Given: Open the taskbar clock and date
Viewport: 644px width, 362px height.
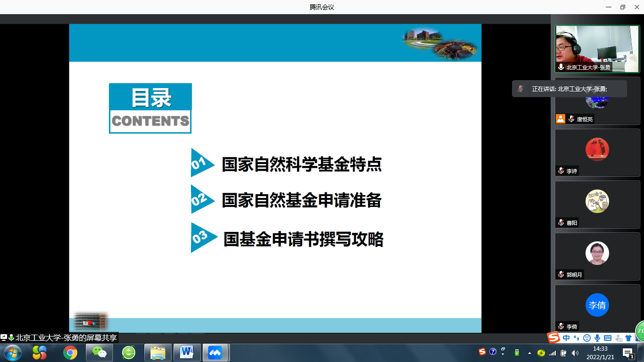Looking at the screenshot, I should pos(600,353).
